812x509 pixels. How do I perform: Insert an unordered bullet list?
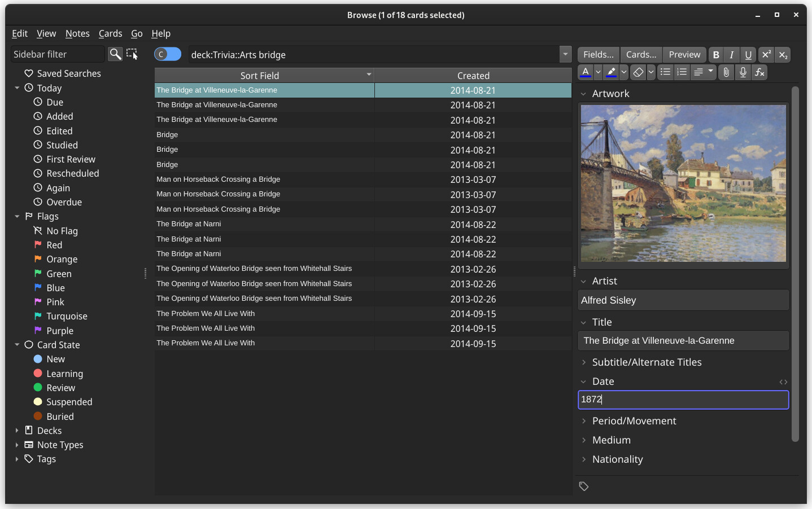pos(666,72)
